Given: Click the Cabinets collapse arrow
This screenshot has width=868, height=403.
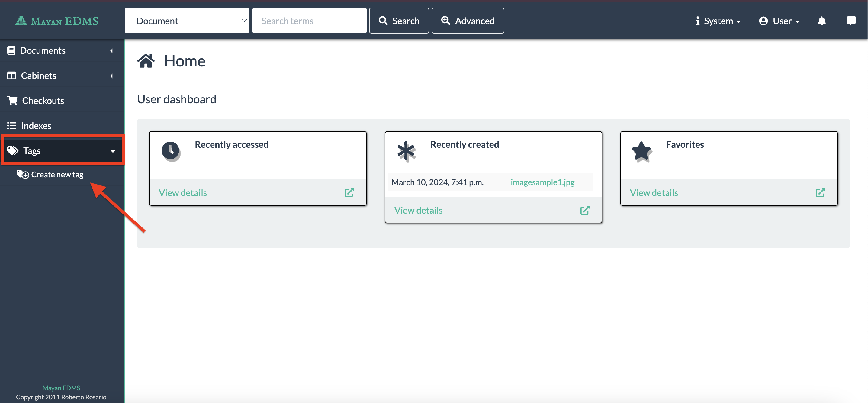Looking at the screenshot, I should click(x=111, y=76).
